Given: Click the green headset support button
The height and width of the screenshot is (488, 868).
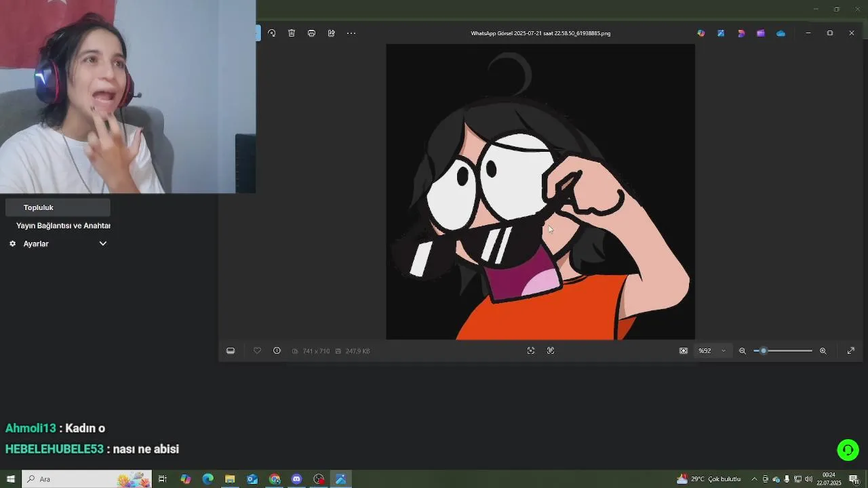Looking at the screenshot, I should [848, 450].
